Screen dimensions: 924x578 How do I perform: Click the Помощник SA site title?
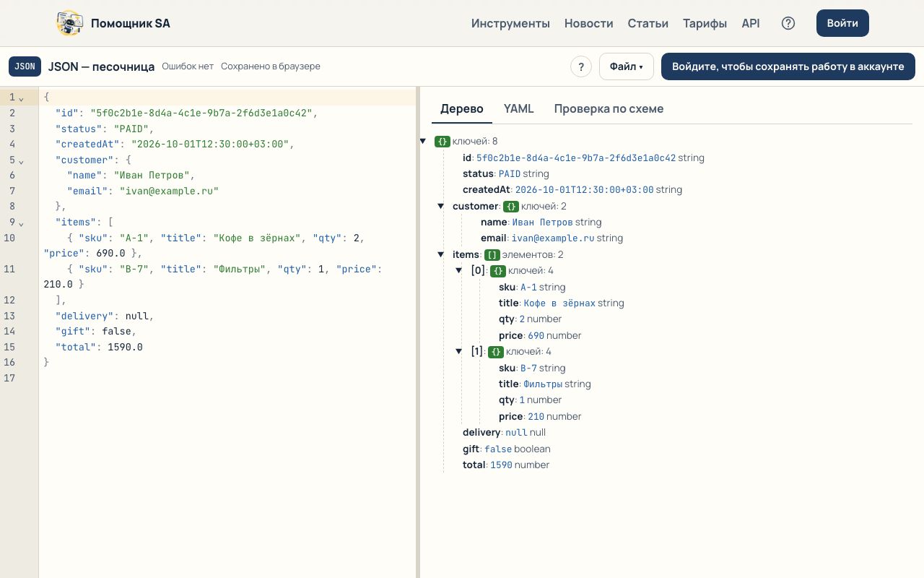point(131,23)
